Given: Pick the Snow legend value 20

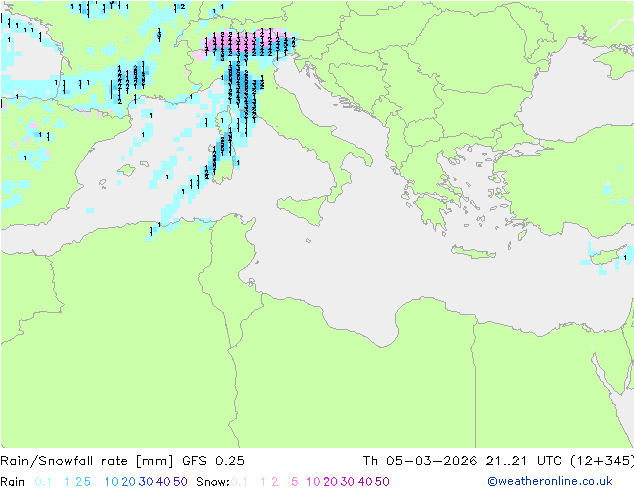Looking at the screenshot, I should pos(330,482).
